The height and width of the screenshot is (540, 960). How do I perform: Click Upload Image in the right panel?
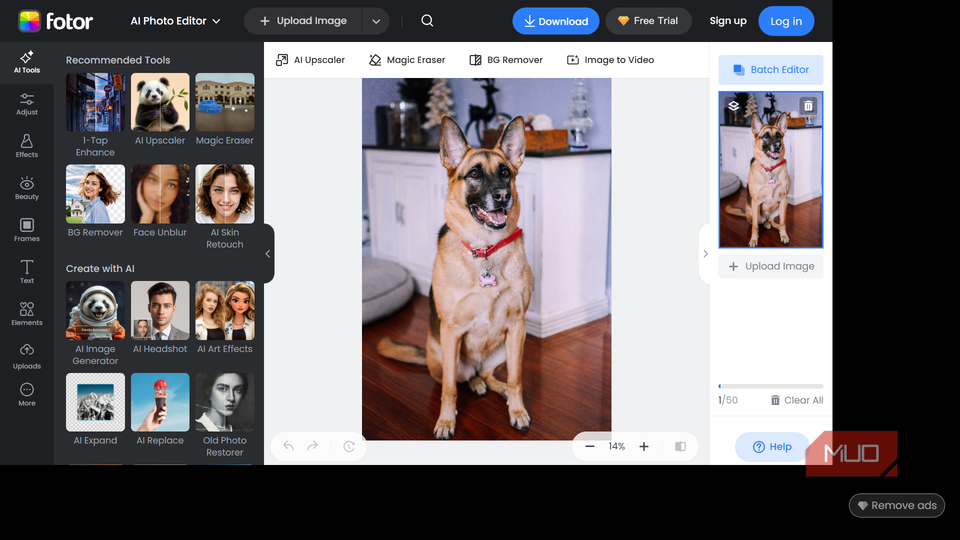[x=771, y=266]
